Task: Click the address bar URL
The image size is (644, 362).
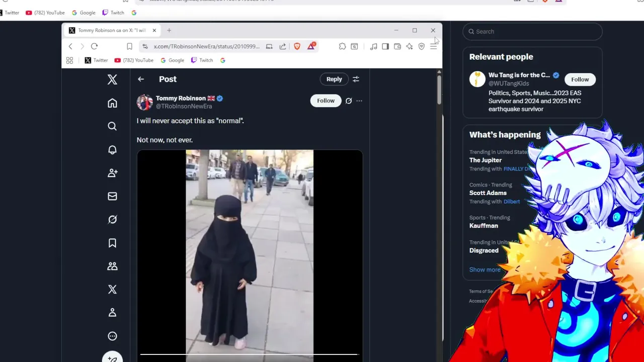Action: (x=206, y=46)
